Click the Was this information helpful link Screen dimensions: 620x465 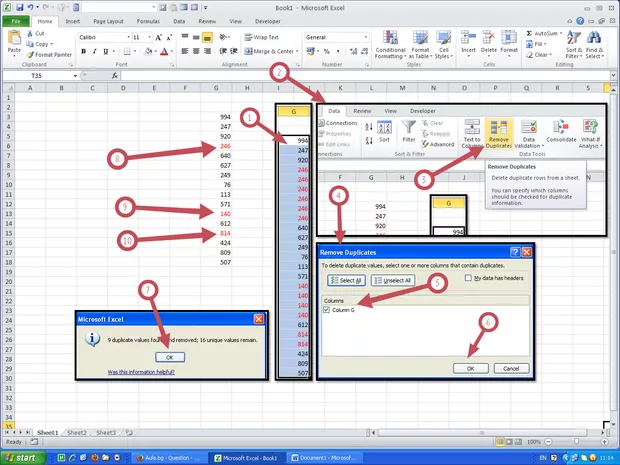tap(141, 372)
